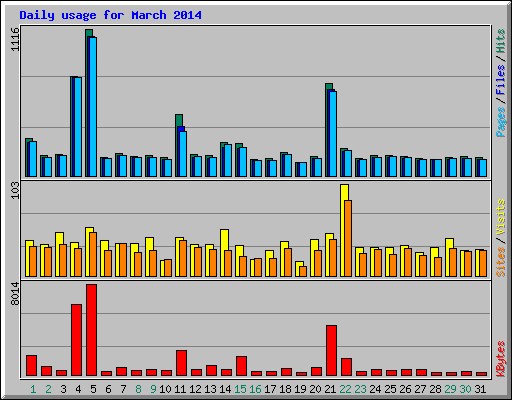
Task: Click the orange sites bar for day 5
Action: click(x=93, y=254)
